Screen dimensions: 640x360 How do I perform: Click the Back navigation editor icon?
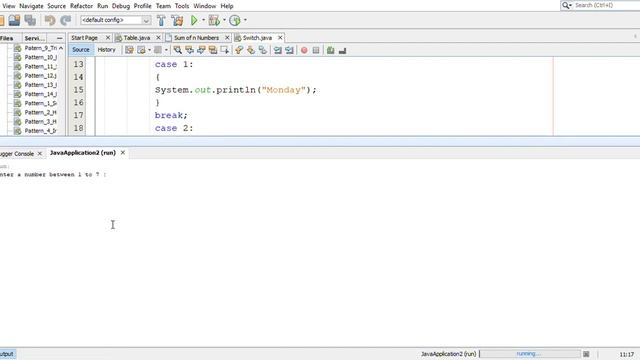(141, 50)
